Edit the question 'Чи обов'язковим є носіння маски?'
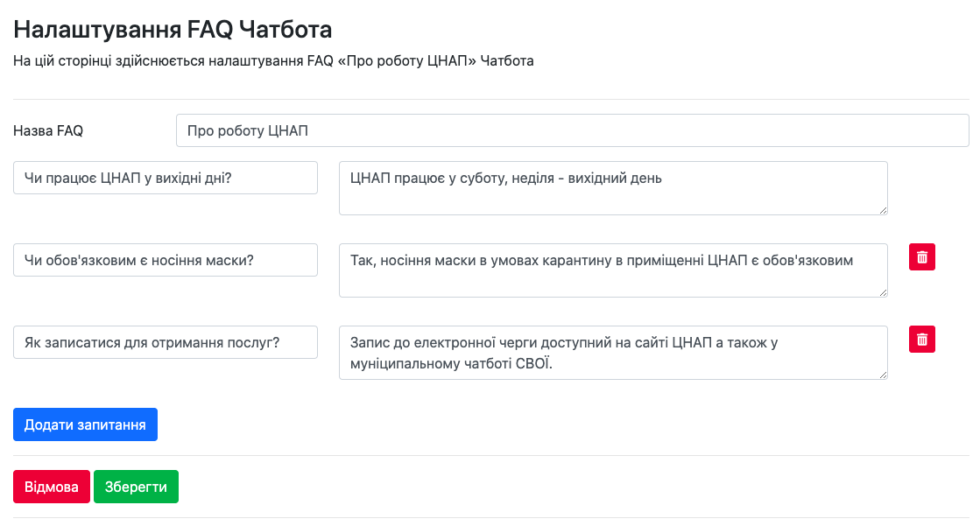Image resolution: width=980 pixels, height=526 pixels. click(166, 260)
